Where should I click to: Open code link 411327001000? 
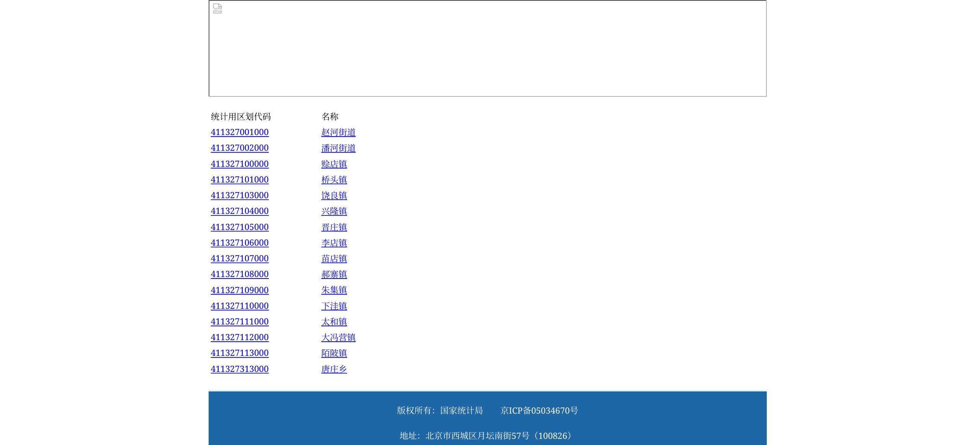[x=240, y=132]
